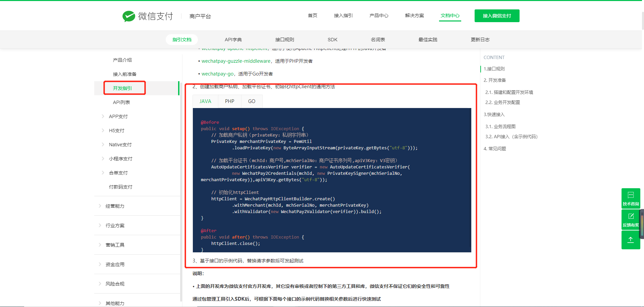The width and height of the screenshot is (644, 307).
Task: Open 产品中心 in top navigation
Action: [379, 15]
